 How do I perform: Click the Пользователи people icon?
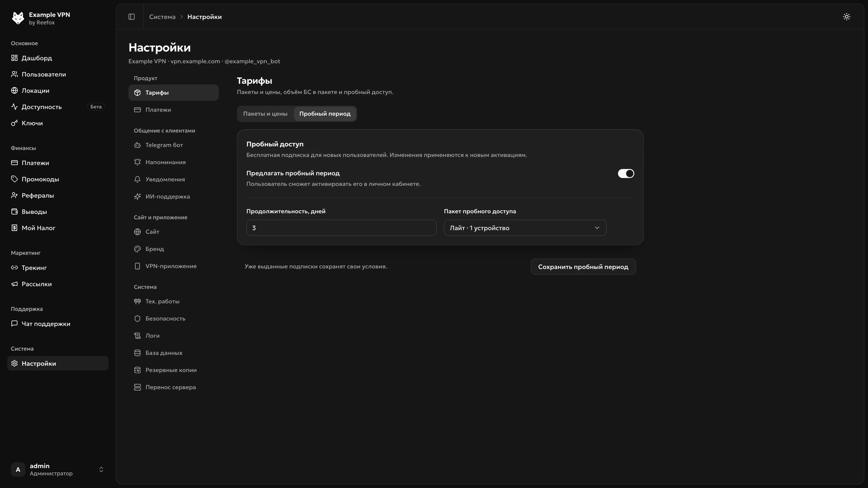[x=14, y=74]
